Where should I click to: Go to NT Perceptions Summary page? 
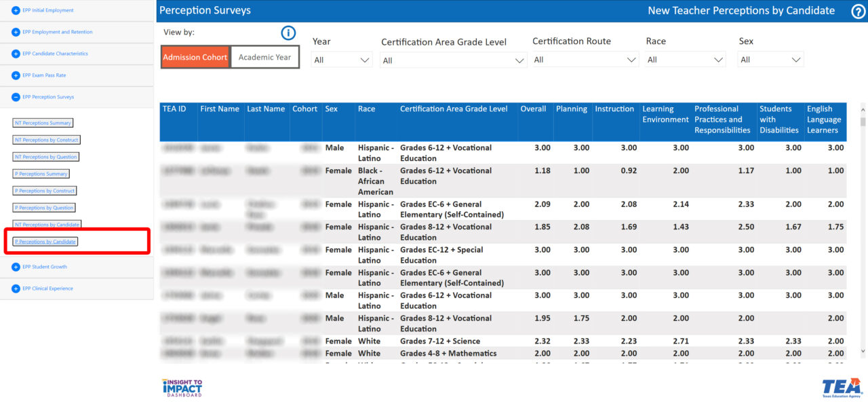click(x=43, y=123)
